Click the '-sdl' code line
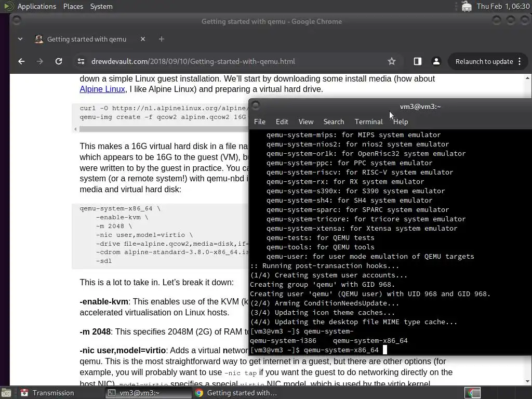Screen dimensions: 532x399 click(x=103, y=261)
